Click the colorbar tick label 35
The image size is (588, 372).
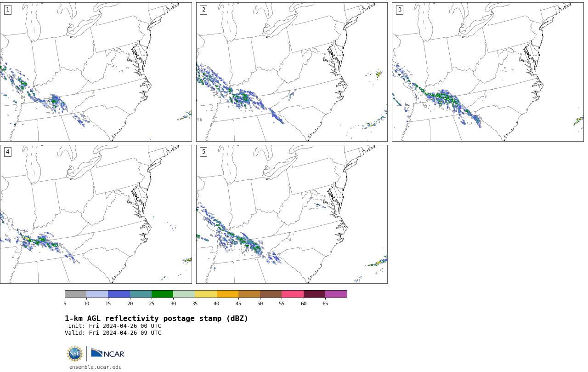pos(195,303)
